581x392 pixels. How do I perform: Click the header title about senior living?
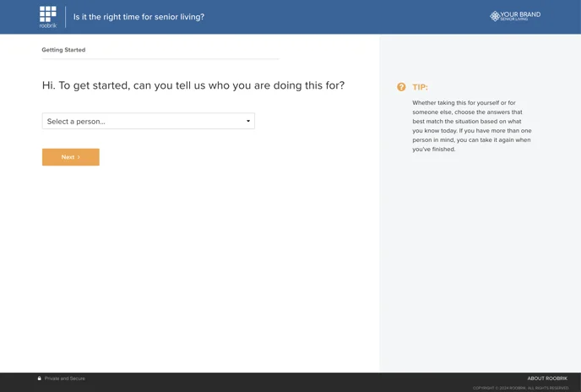click(x=138, y=17)
